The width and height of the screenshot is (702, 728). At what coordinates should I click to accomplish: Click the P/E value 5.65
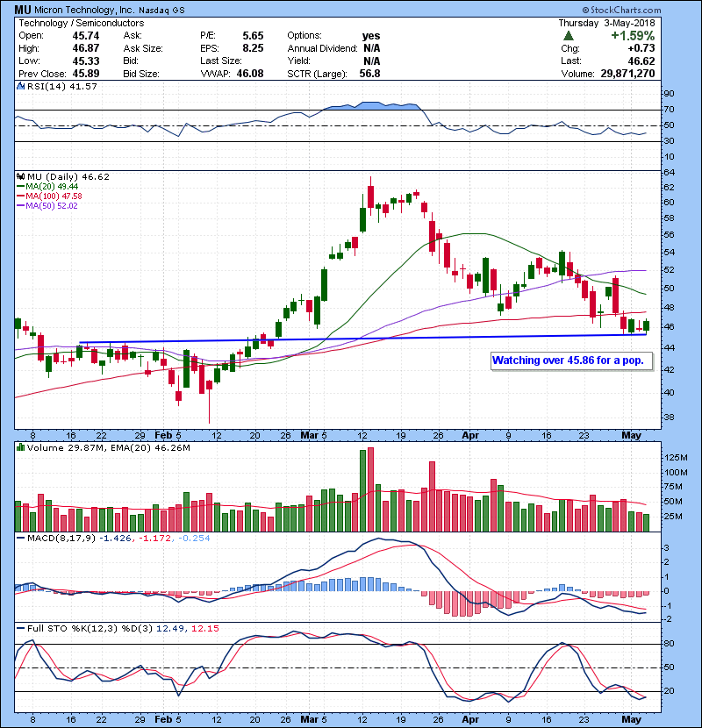[253, 36]
